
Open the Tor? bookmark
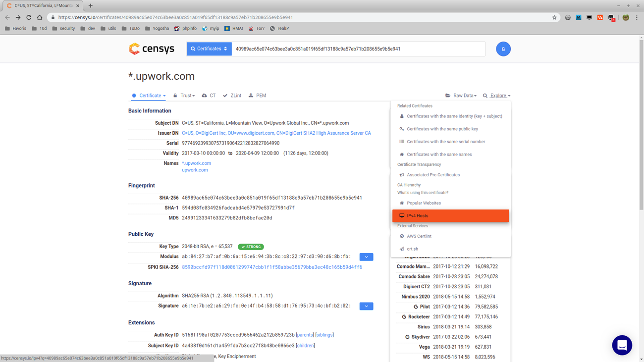[257, 28]
